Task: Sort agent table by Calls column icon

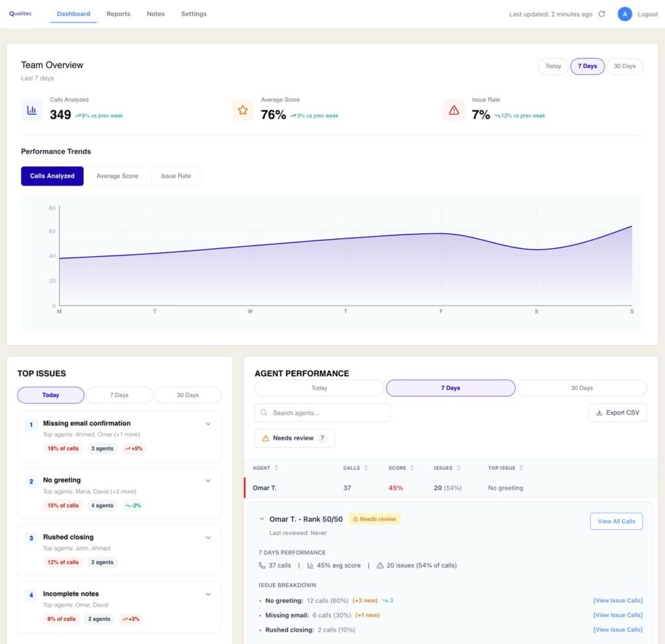Action: [366, 468]
